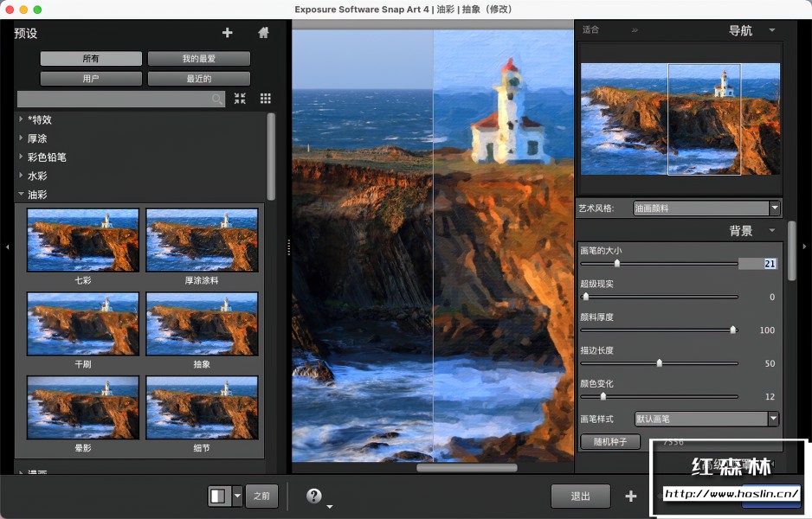Enable the 用户 presets filter

[x=90, y=78]
